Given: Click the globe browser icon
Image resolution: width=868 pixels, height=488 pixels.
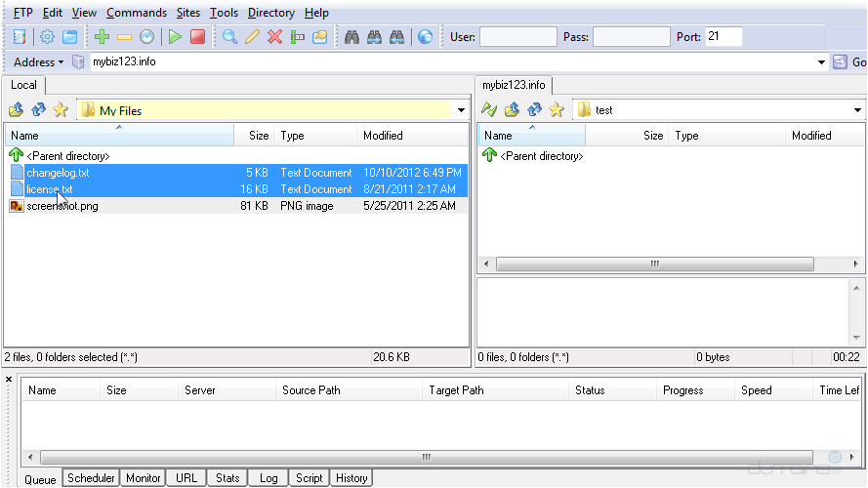Looking at the screenshot, I should coord(425,37).
